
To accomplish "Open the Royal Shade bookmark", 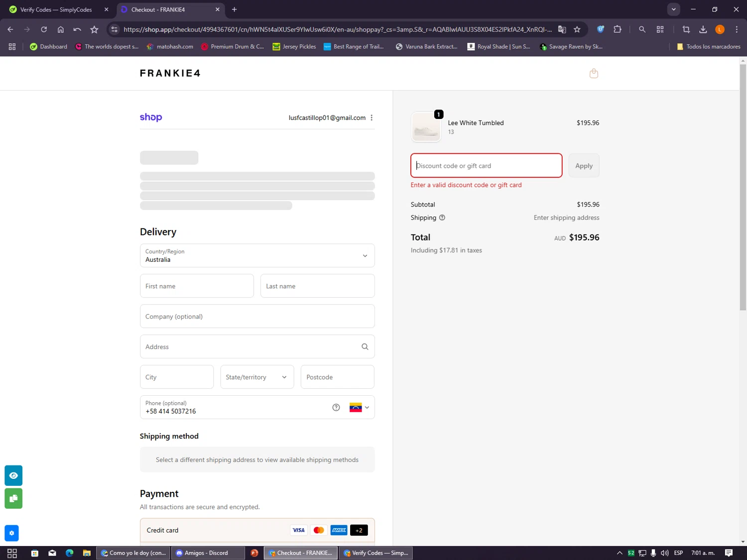I will [498, 47].
